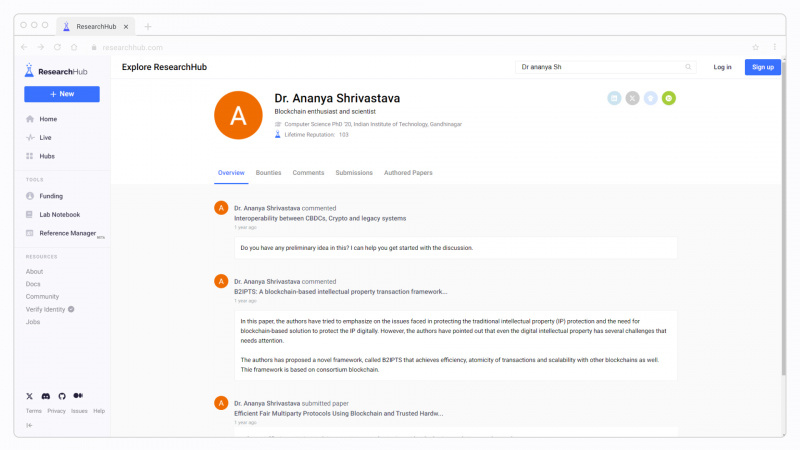The width and height of the screenshot is (800, 450).
Task: Open the Google Scholar profile icon
Action: 651,98
